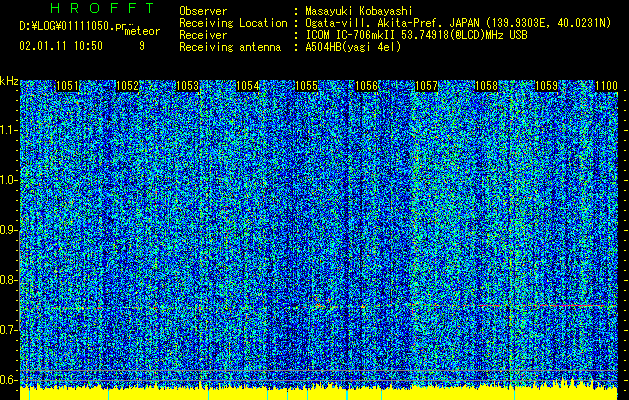This screenshot has width=629, height=400.
Task: Click the kHz axis unit label
Action: (9, 81)
